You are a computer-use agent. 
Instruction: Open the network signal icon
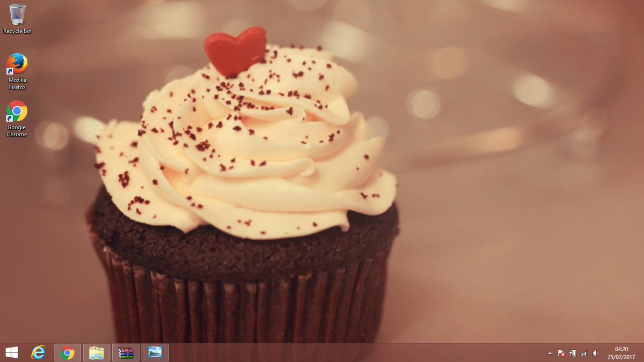584,353
